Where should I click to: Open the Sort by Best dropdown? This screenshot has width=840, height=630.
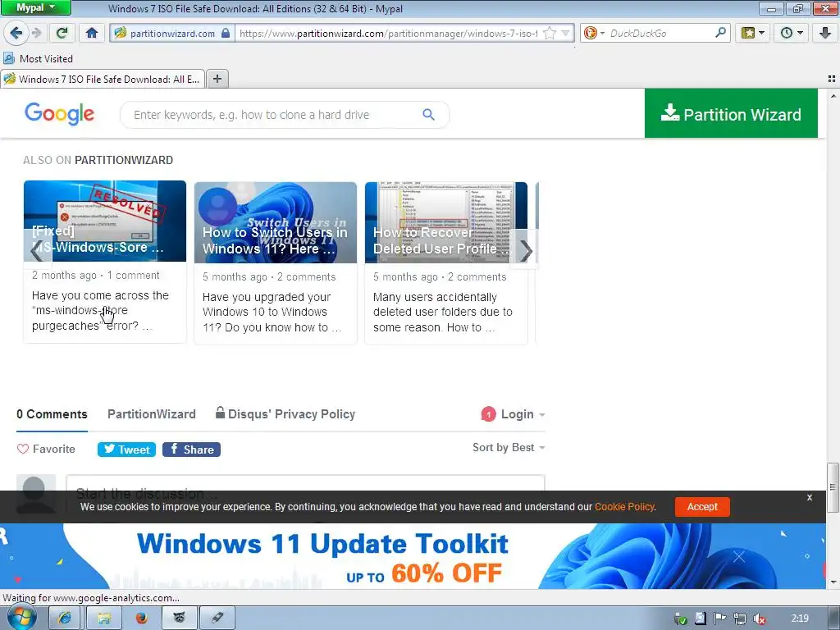click(x=509, y=447)
